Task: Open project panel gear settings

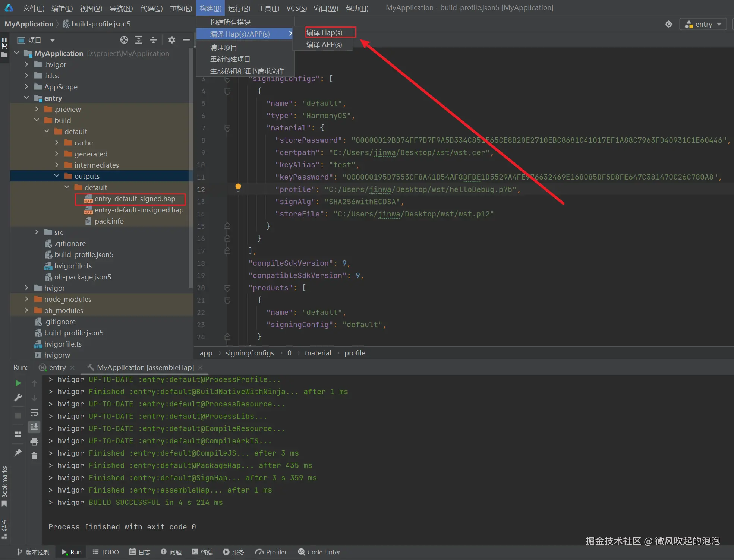Action: click(x=171, y=40)
